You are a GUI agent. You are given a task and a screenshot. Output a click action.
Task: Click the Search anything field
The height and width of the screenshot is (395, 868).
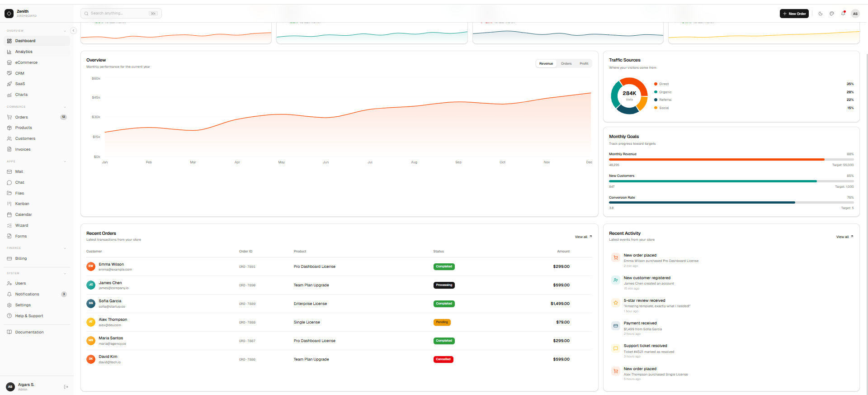point(121,14)
